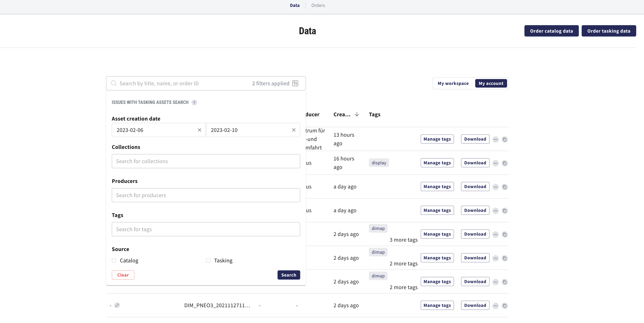
Task: Enable the Catalog source checkbox
Action: click(x=114, y=260)
